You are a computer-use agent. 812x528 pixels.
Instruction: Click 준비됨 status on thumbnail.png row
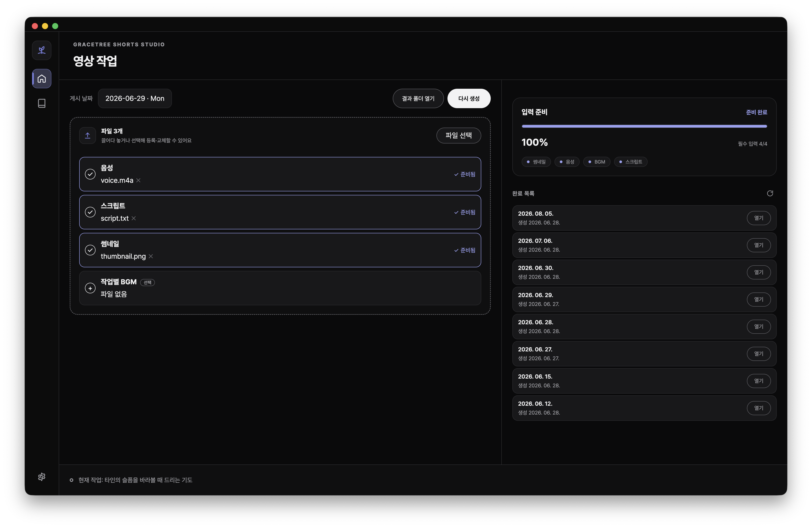[465, 251]
